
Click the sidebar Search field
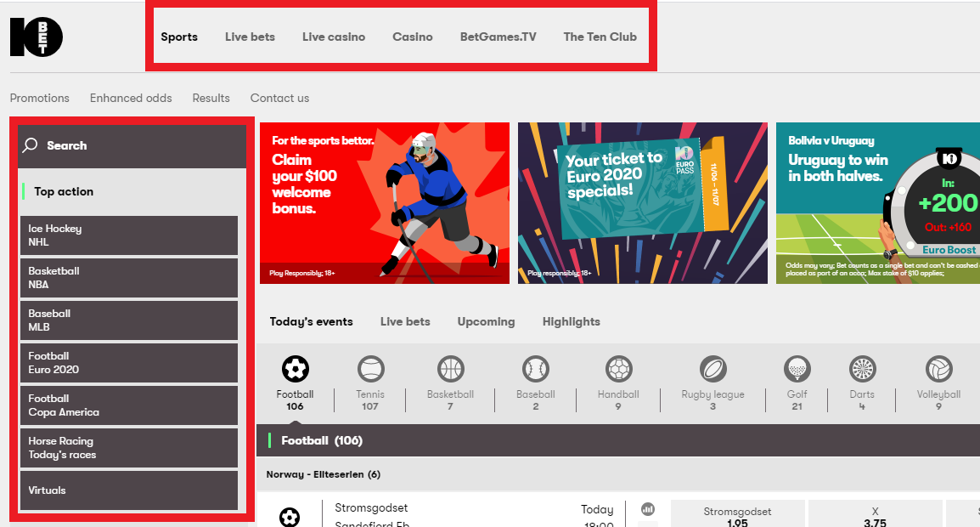tap(132, 146)
